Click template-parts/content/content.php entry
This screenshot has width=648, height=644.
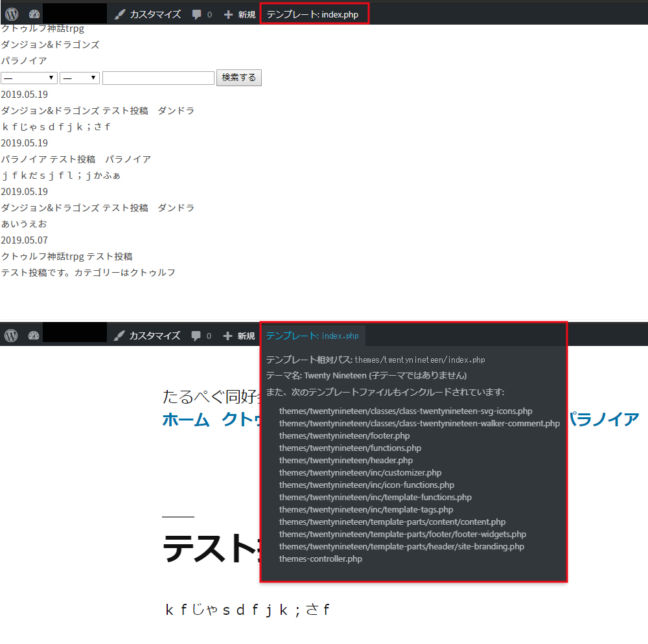[x=392, y=522]
